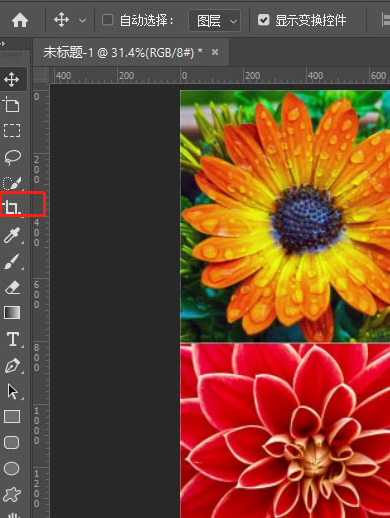Click the red dahlia image on canvas

pyautogui.click(x=285, y=431)
